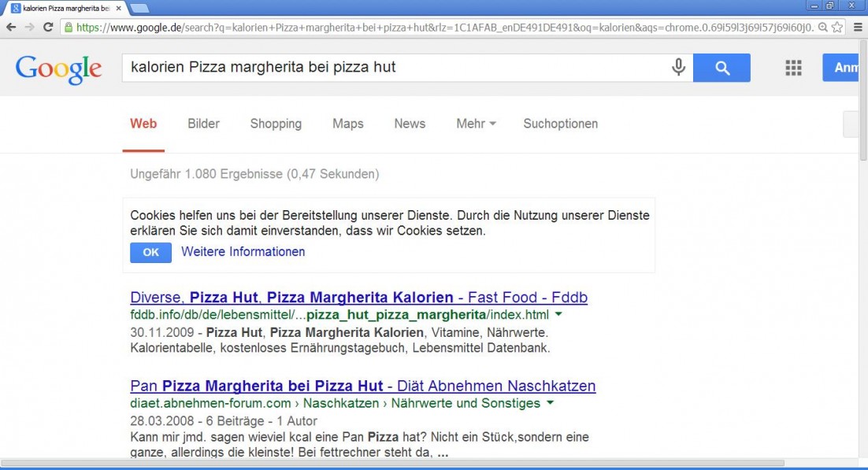This screenshot has height=470, width=868.
Task: Open the Chrome menu hamburger icon
Action: [858, 27]
